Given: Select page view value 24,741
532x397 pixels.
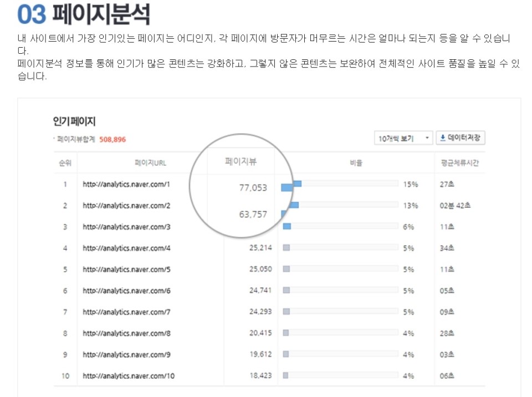Looking at the screenshot, I should [x=260, y=291].
